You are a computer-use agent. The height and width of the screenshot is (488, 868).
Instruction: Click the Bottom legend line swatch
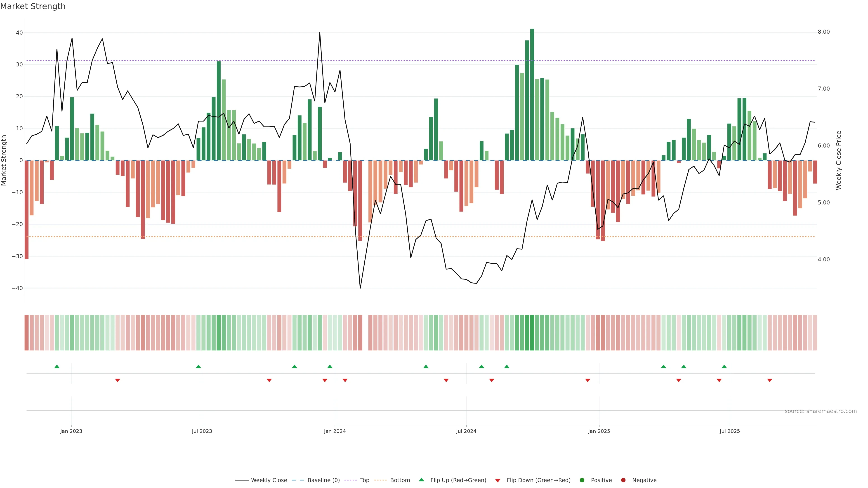380,480
